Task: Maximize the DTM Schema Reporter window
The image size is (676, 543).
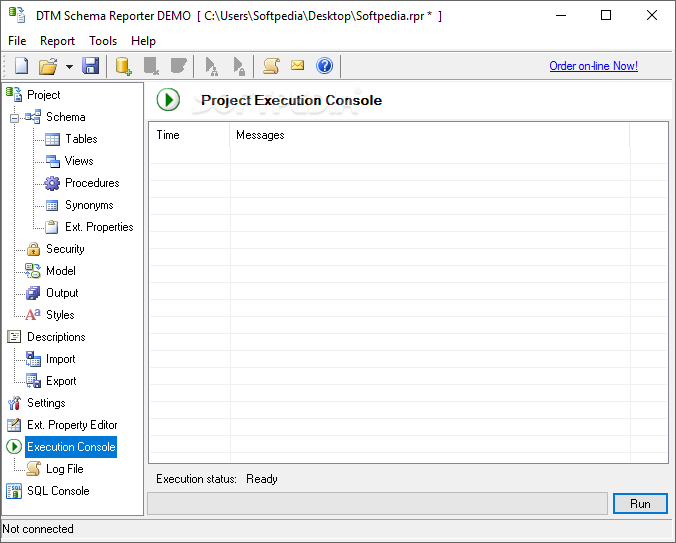Action: [x=606, y=16]
